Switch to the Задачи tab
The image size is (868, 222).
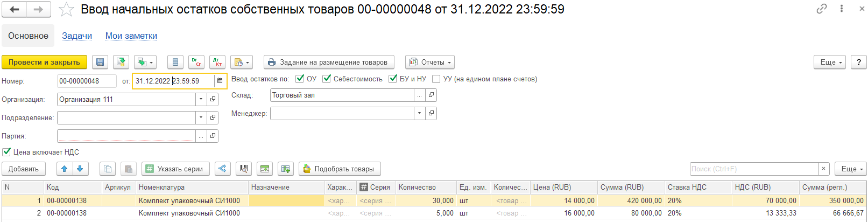77,36
